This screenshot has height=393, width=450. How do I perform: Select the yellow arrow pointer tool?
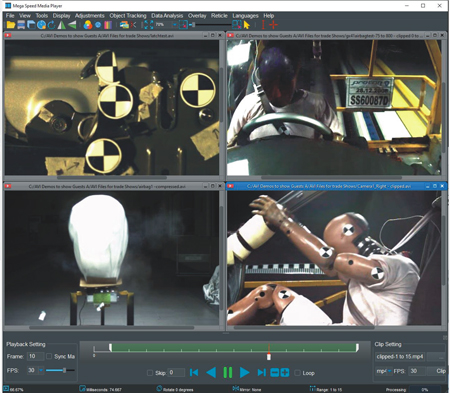247,25
